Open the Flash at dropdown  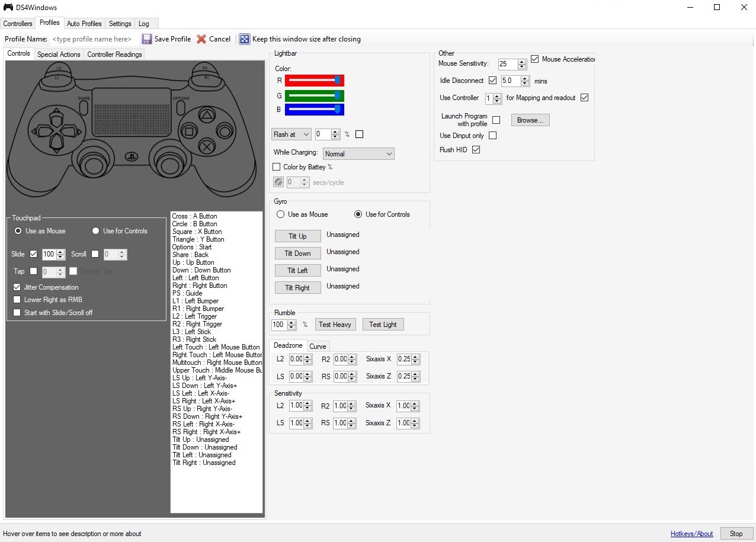click(291, 134)
